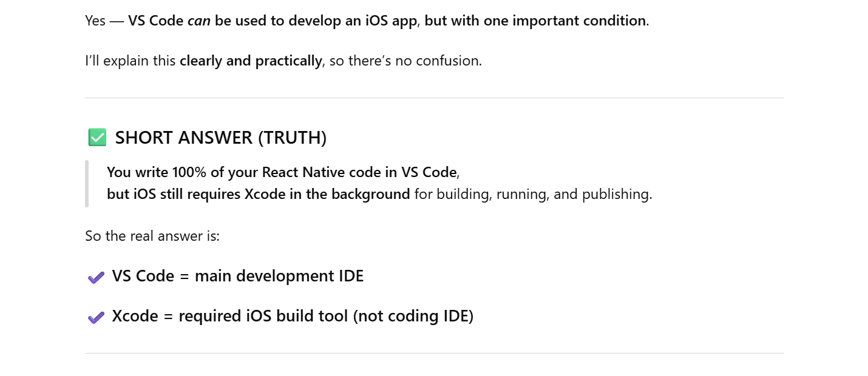Click the green checkmark emoji beside SHORT ANSWER
Screen dimensions: 868x376
coord(97,138)
